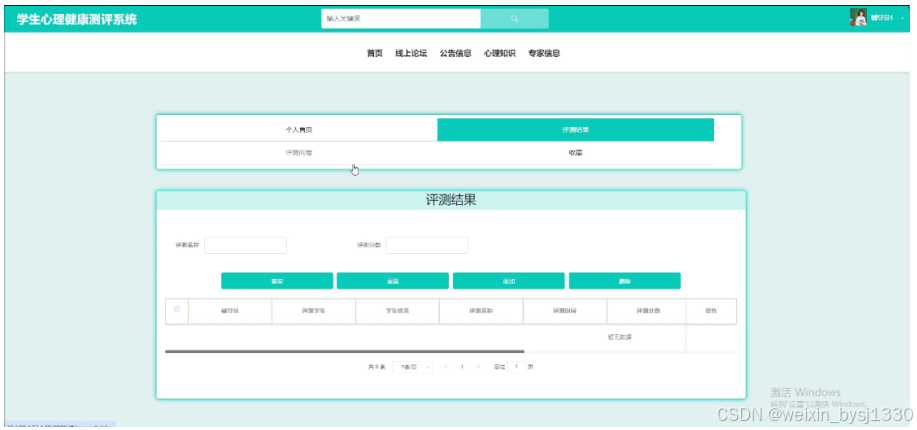Viewport: 917px width, 430px height.
Task: Switch to the 评测问卷 tab
Action: [299, 153]
